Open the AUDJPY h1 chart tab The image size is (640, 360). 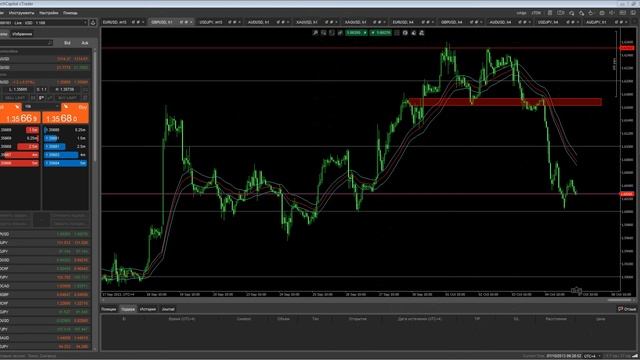[596, 22]
